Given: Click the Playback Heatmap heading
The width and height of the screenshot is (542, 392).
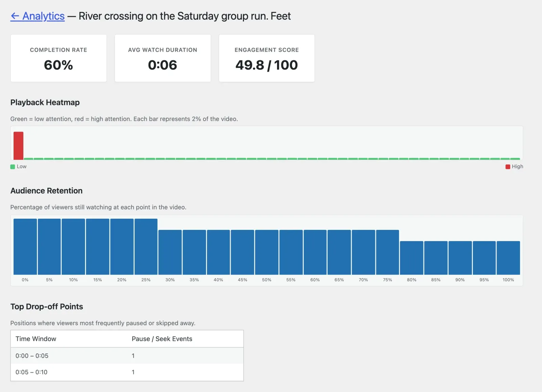Looking at the screenshot, I should pyautogui.click(x=45, y=102).
